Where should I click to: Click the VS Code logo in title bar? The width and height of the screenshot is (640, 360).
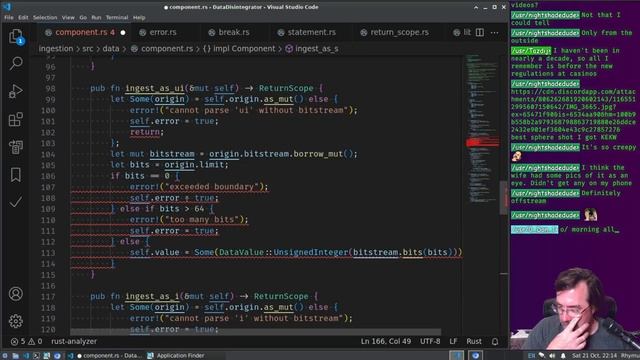coord(7,7)
